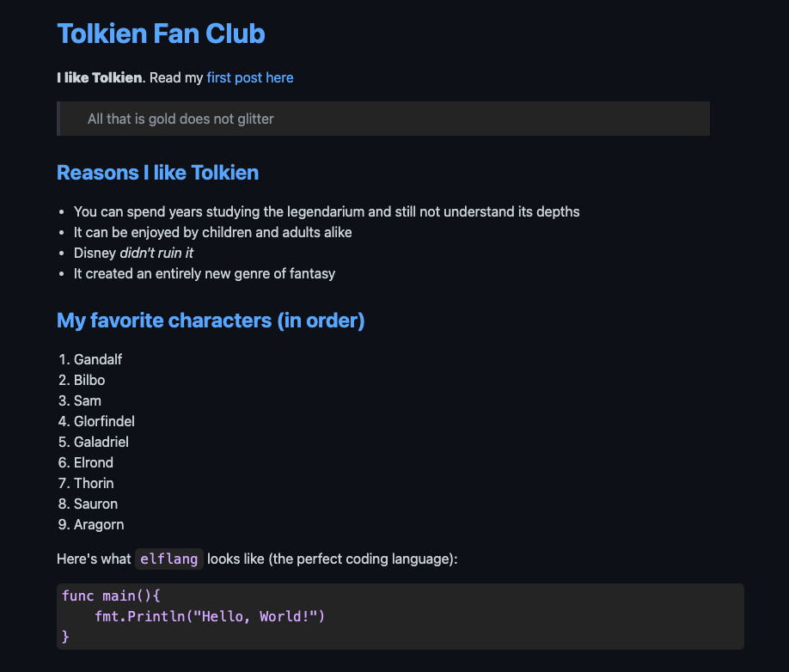Click the fmt.Println line in code block

tap(210, 616)
